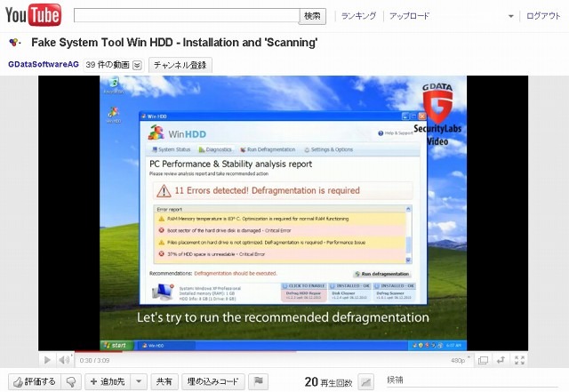The width and height of the screenshot is (569, 392).
Task: Click the Win HDD taskbar item
Action: click(x=166, y=346)
